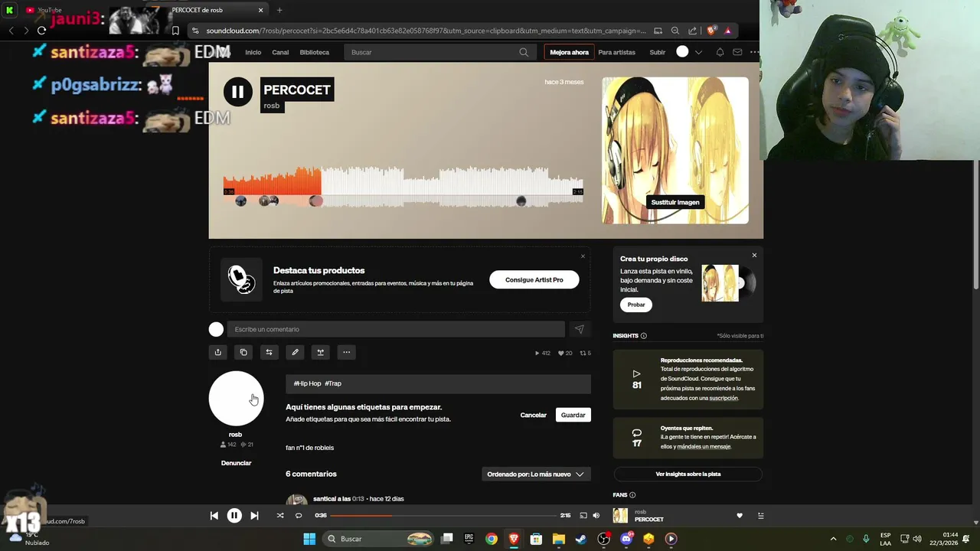
Task: Open the next-up queue list icon
Action: 760,516
